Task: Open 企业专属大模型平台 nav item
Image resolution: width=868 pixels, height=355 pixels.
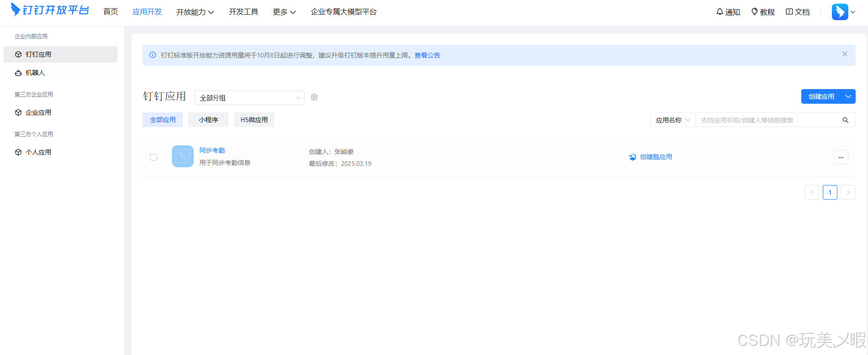Action: click(344, 11)
